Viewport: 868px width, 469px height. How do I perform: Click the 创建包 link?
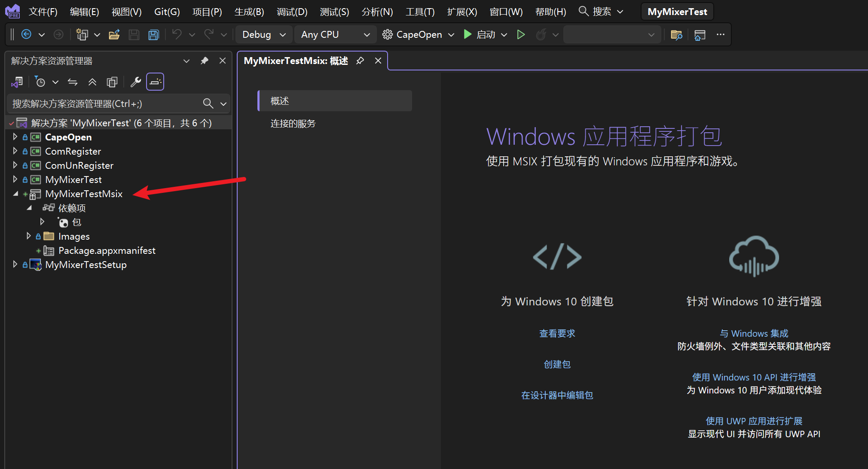pyautogui.click(x=557, y=364)
